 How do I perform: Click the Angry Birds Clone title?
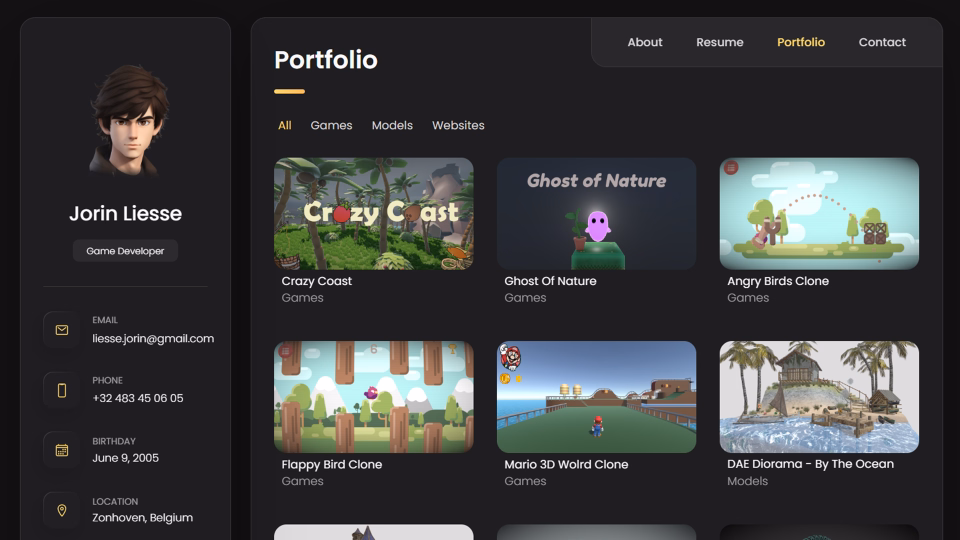(778, 281)
